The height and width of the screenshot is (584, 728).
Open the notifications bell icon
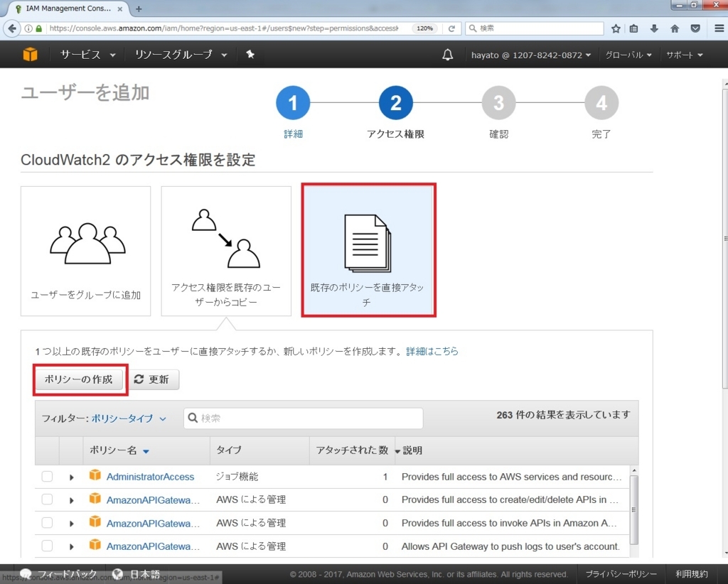pos(448,55)
